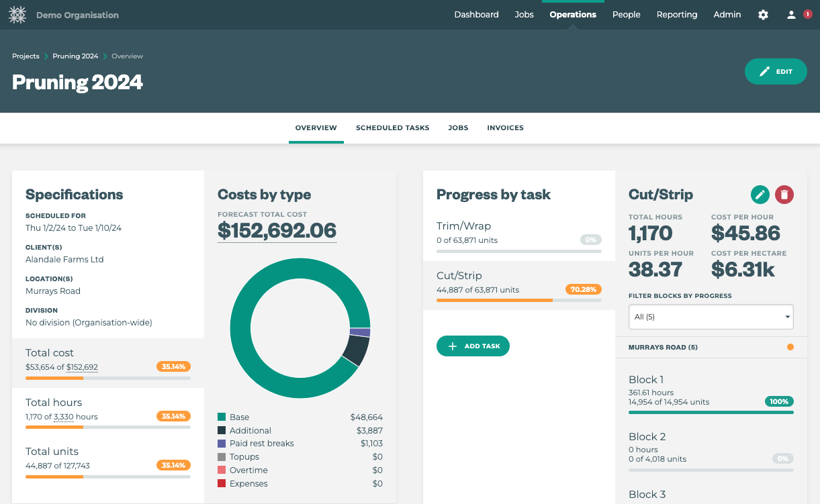Open the Filter blocks by progress dropdown
The height and width of the screenshot is (504, 820).
tap(711, 317)
